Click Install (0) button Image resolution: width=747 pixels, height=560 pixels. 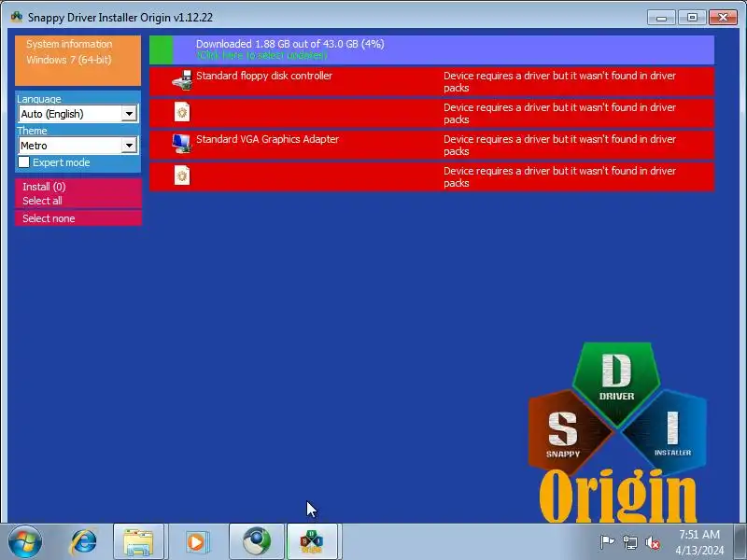44,187
